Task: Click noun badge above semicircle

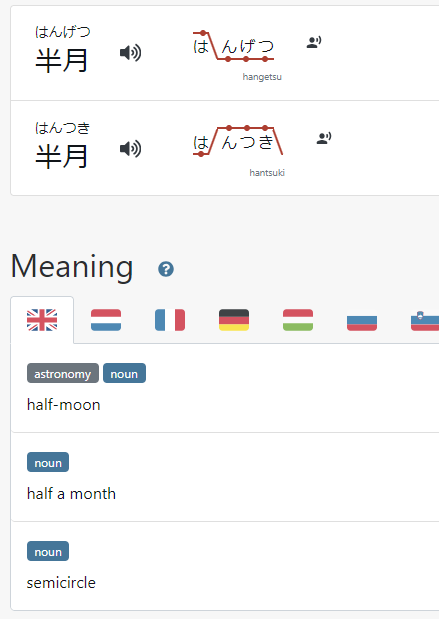Action: point(48,551)
